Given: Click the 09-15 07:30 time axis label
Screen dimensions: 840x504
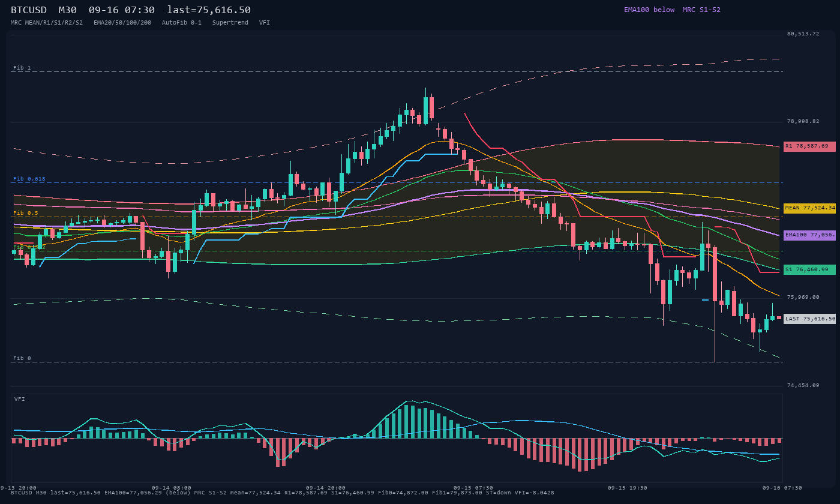Looking at the screenshot, I should coord(473,488).
